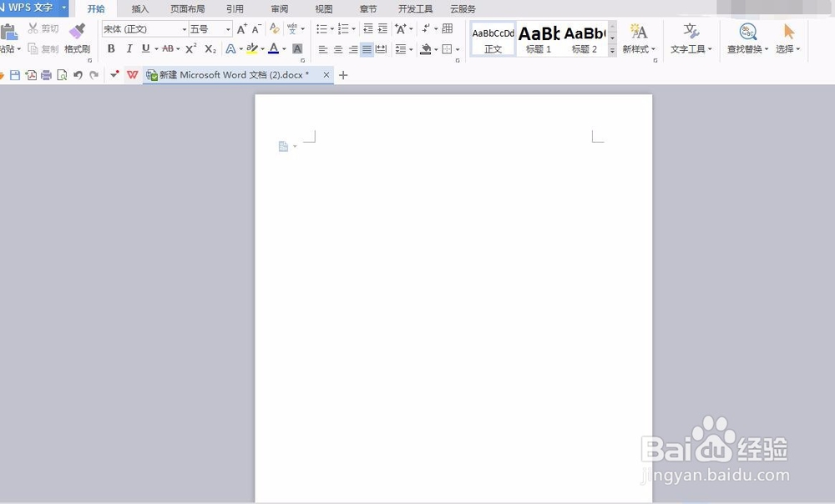This screenshot has height=504, width=835.
Task: Open the font name combo box 宋体 (正文)
Action: click(144, 28)
